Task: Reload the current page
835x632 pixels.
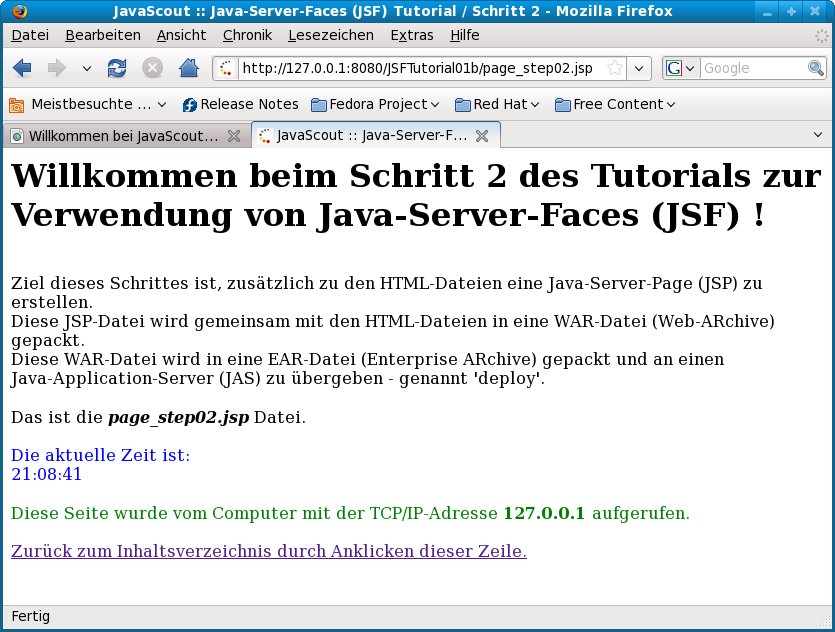Action: [x=117, y=68]
